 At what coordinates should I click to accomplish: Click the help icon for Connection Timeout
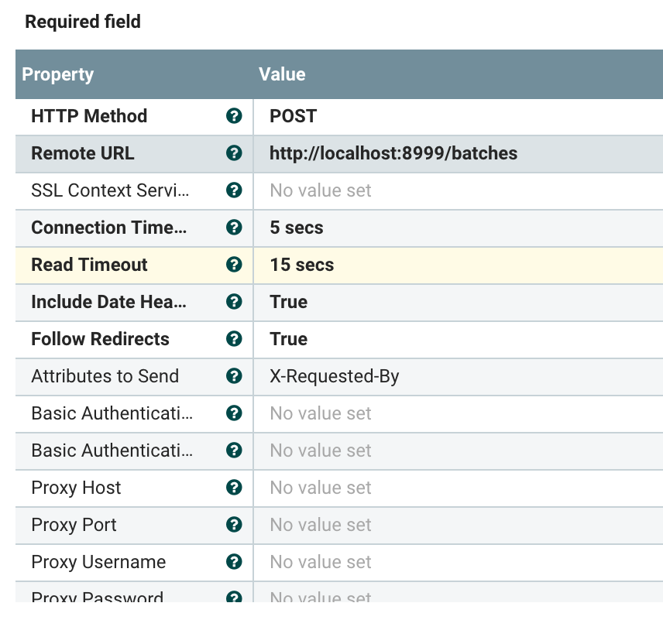point(234,228)
